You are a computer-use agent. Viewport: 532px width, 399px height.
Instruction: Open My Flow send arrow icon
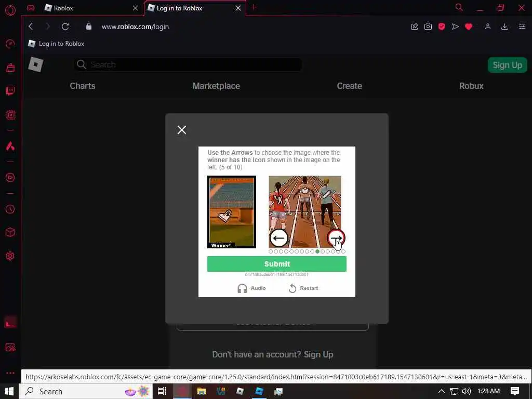(x=455, y=26)
